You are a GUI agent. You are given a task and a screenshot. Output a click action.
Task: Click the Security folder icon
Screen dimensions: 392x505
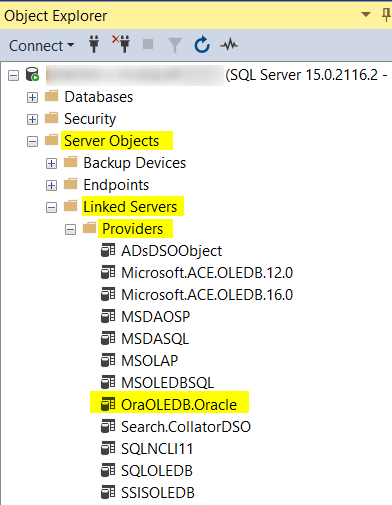click(52, 118)
